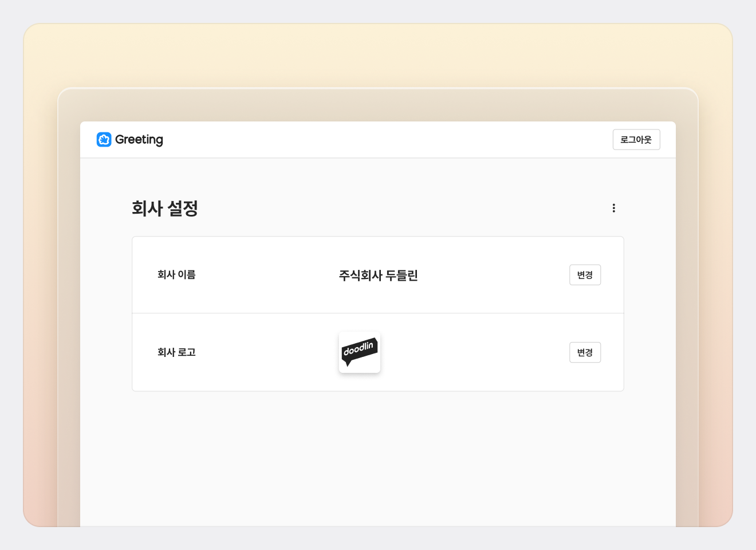This screenshot has height=550, width=756.
Task: Select the 회사 이름 label
Action: 176,275
